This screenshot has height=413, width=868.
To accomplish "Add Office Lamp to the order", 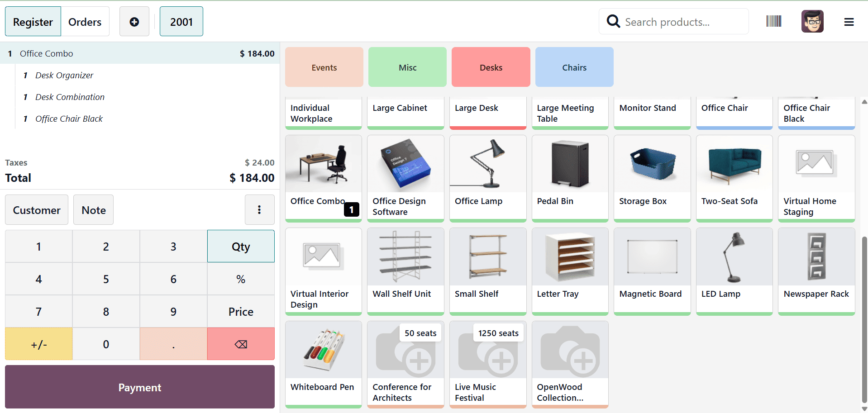I will [488, 178].
